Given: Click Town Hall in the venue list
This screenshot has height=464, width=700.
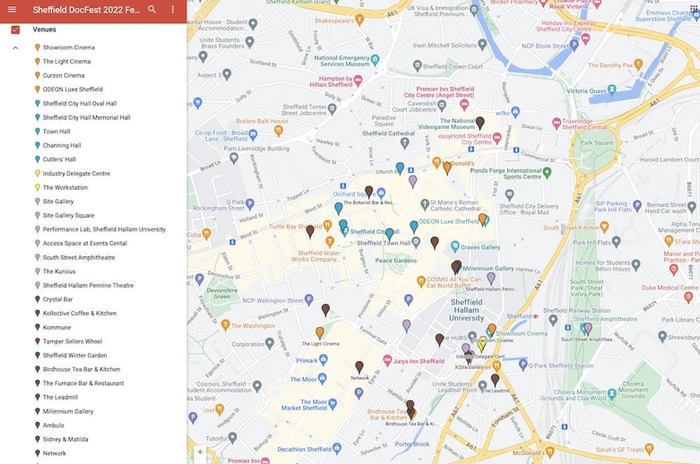Looking at the screenshot, I should pos(56,131).
